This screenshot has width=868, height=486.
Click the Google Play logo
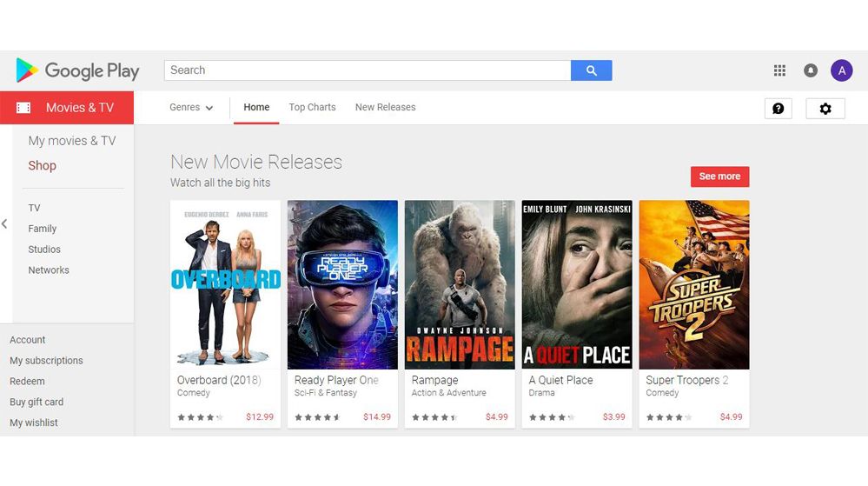coord(77,70)
